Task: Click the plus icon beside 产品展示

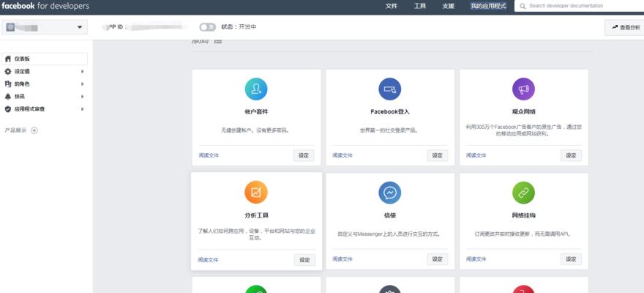Action: [x=34, y=130]
